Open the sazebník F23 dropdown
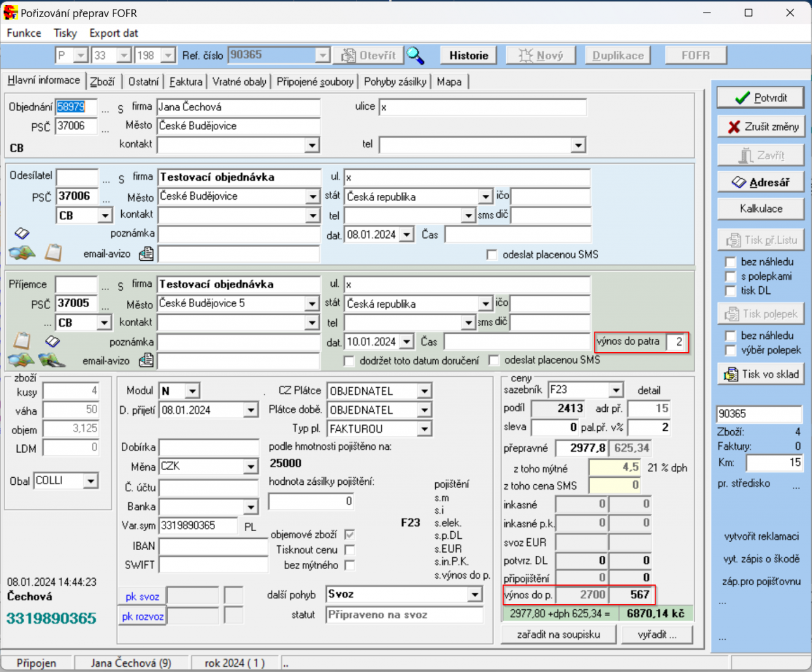 616,390
